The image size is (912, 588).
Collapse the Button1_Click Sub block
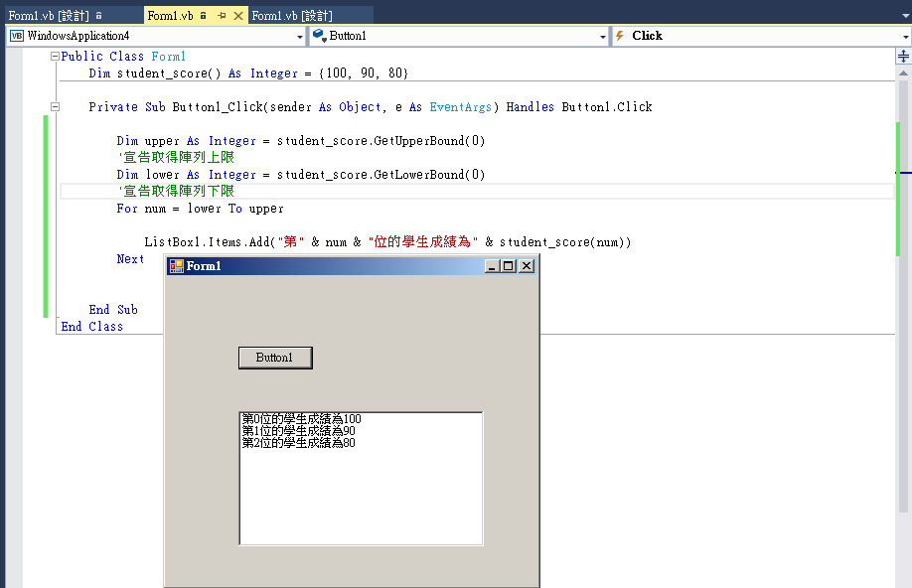point(55,107)
